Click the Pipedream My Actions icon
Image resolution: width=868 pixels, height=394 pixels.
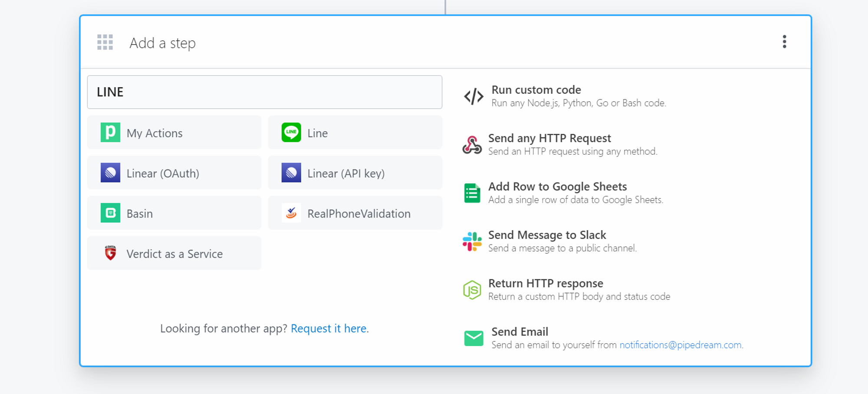(110, 132)
